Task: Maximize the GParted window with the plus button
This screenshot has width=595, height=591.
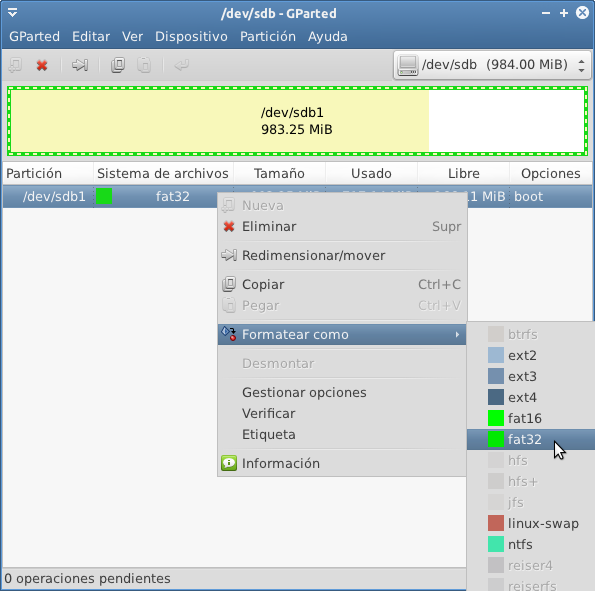Action: (x=564, y=13)
